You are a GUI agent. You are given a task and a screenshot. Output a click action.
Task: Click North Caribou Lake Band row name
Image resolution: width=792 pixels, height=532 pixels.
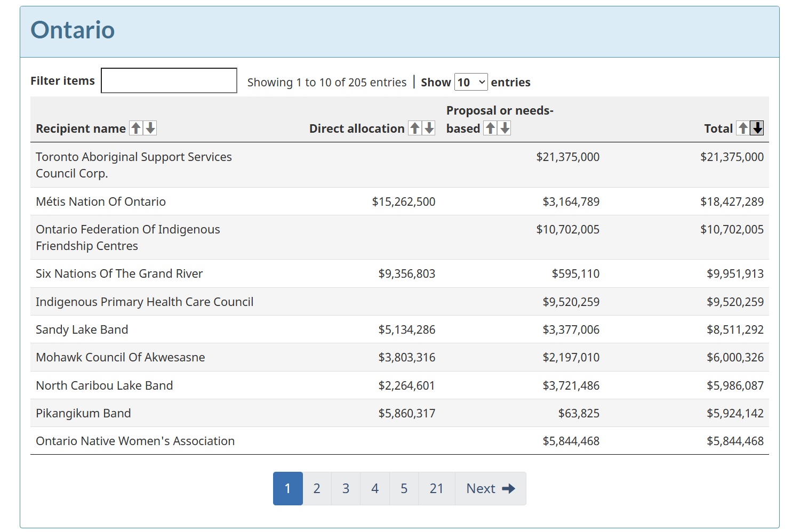105,385
